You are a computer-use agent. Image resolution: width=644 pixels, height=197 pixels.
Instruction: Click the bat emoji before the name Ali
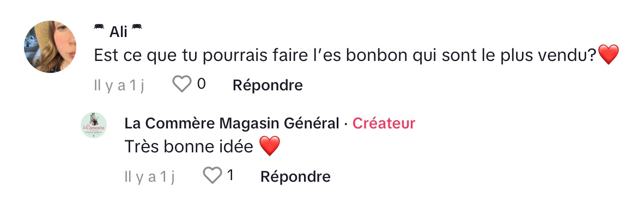[99, 27]
